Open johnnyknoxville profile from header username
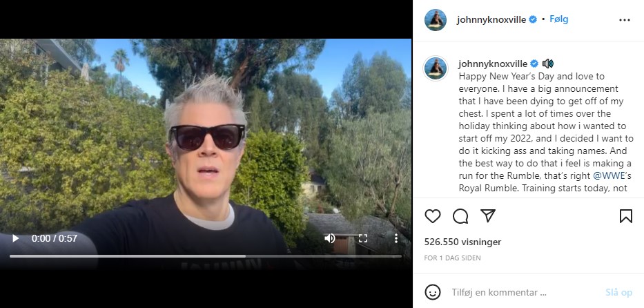The width and height of the screenshot is (644, 308). point(491,20)
